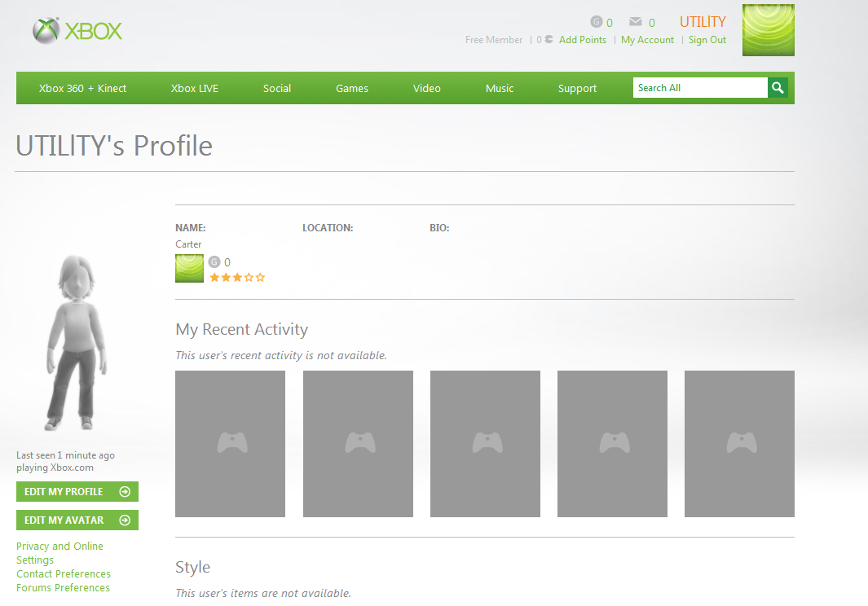Image resolution: width=868 pixels, height=606 pixels.
Task: Select the second recent activity placeholder tile
Action: 358,444
